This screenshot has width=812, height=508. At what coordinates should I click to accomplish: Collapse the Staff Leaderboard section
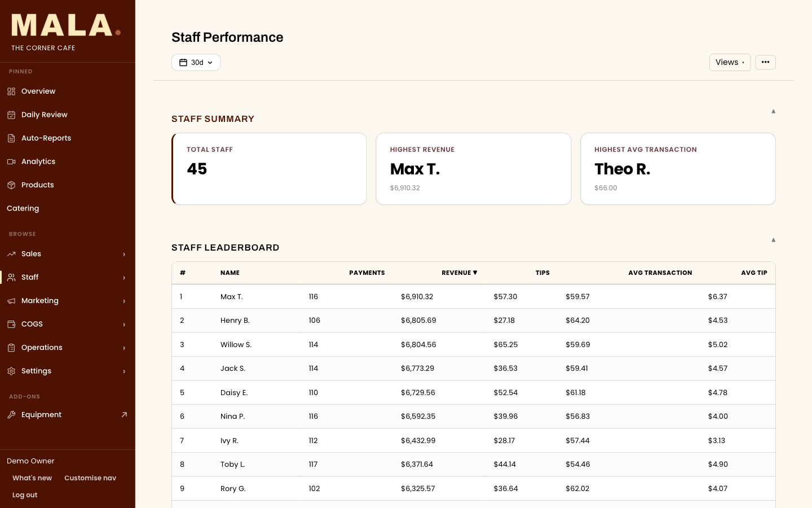pos(773,240)
